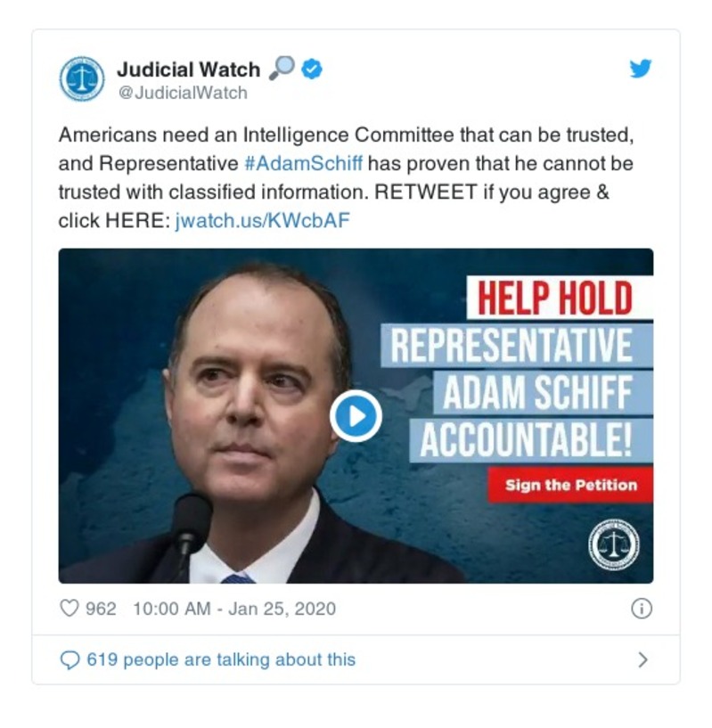Viewport: 712px width, 728px height.
Task: Follow the jwatch.us/KWcbAF link
Action: point(262,220)
